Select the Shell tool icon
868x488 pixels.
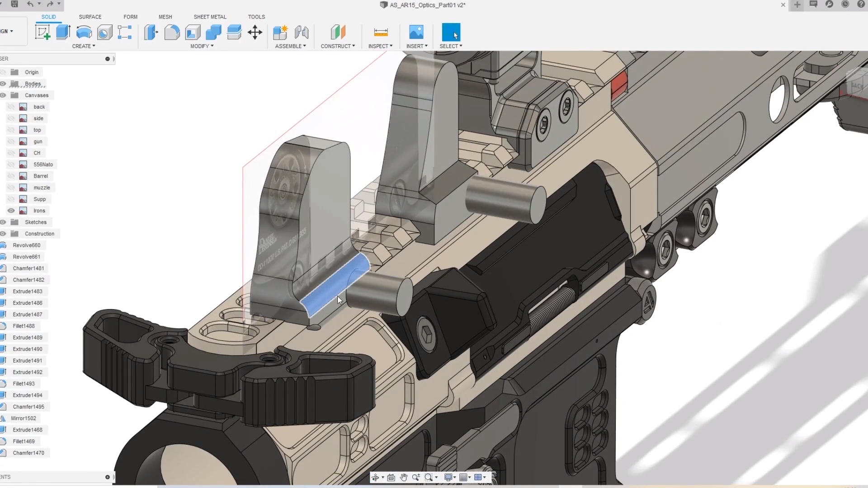193,32
